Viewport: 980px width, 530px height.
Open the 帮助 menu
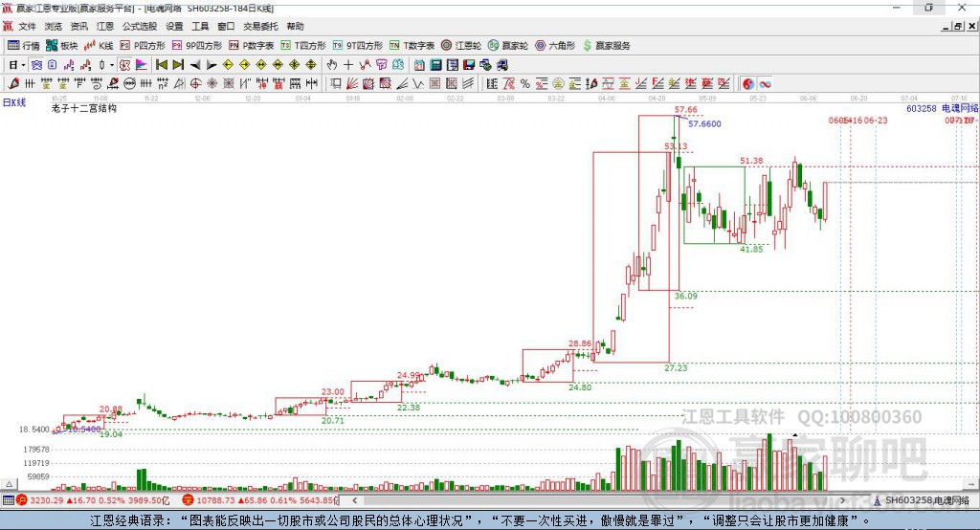295,26
